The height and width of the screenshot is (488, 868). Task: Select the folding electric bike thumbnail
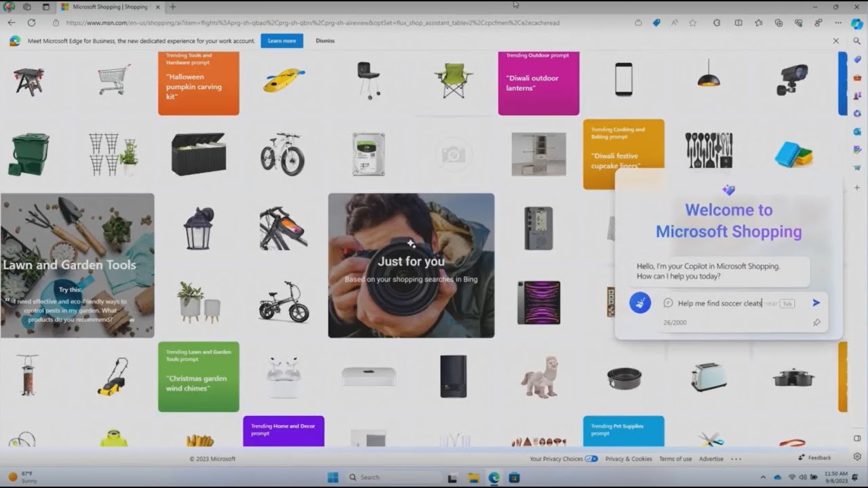click(283, 302)
